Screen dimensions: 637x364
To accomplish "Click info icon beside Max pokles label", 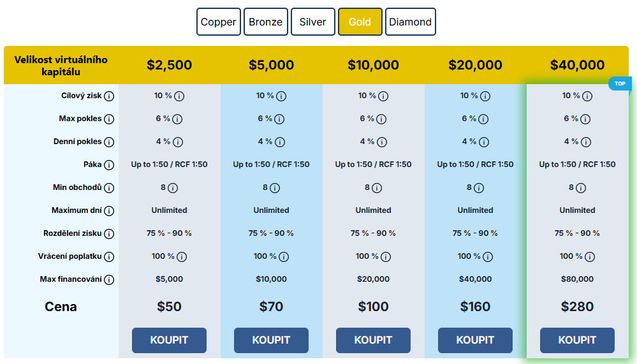I will coord(109,119).
